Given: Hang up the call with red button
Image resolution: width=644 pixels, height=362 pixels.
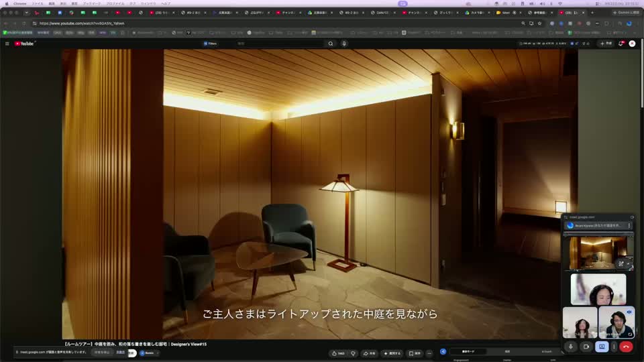Looking at the screenshot, I should (626, 347).
